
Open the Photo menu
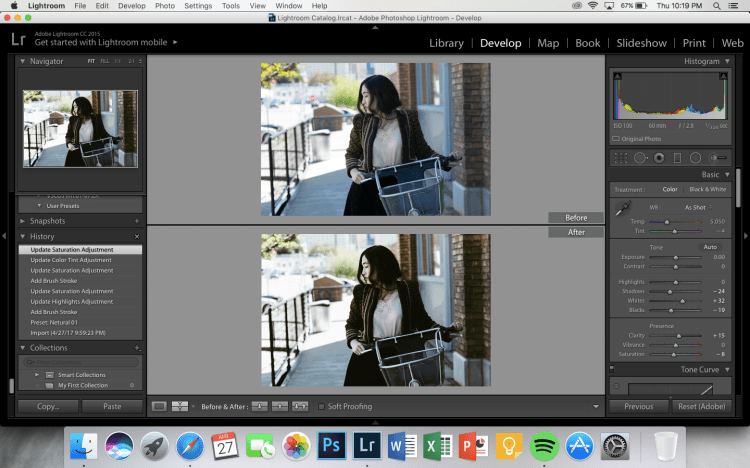tap(165, 6)
